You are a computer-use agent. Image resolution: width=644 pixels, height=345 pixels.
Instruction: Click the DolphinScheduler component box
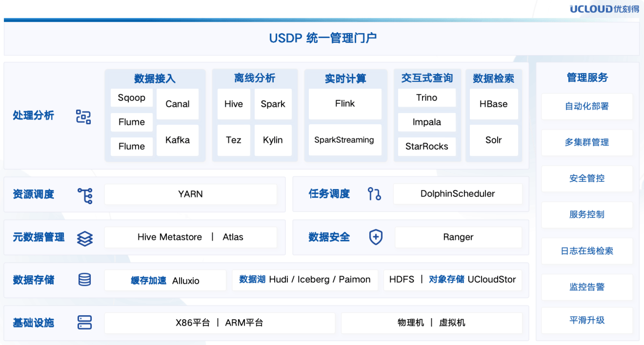458,194
